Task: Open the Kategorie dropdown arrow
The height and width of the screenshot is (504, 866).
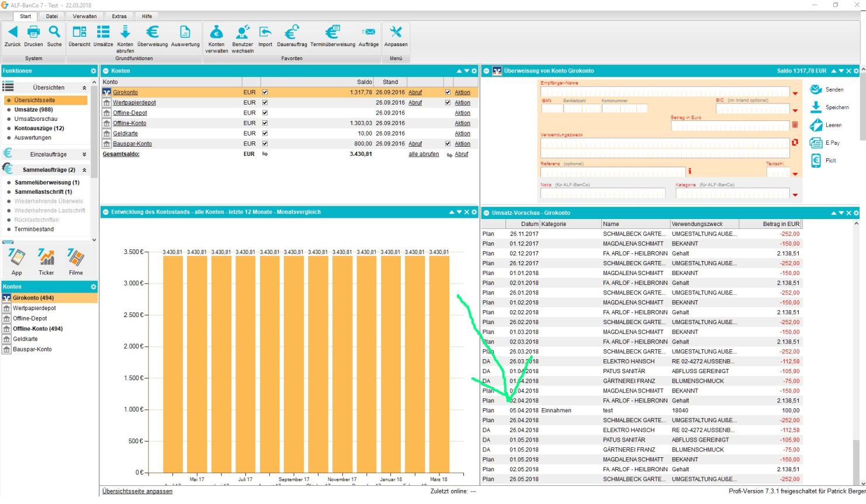Action: click(795, 195)
